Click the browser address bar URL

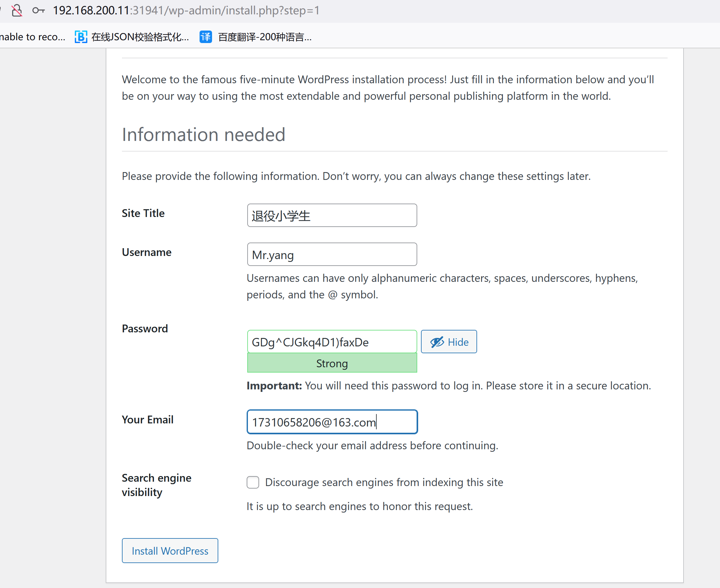click(x=186, y=11)
